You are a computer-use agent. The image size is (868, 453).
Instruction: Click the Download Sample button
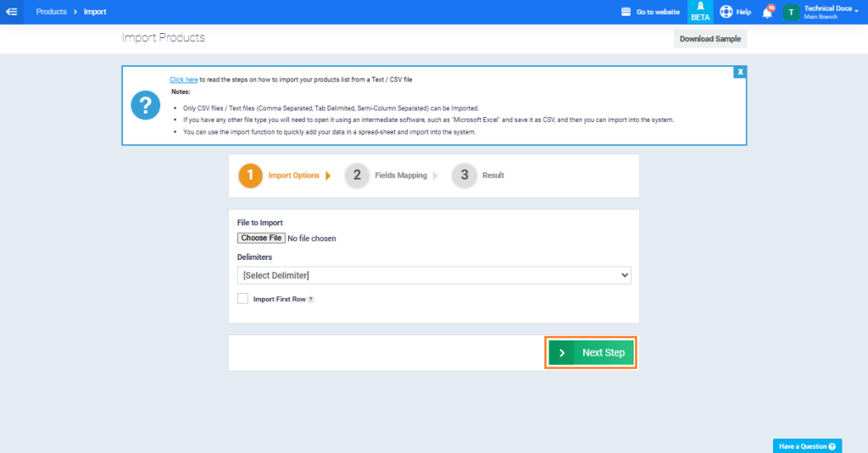pos(710,39)
